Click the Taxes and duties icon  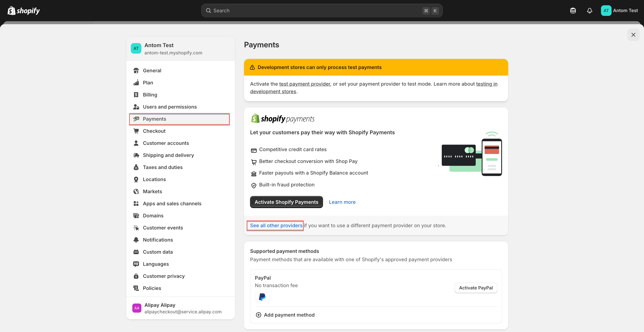(x=136, y=167)
